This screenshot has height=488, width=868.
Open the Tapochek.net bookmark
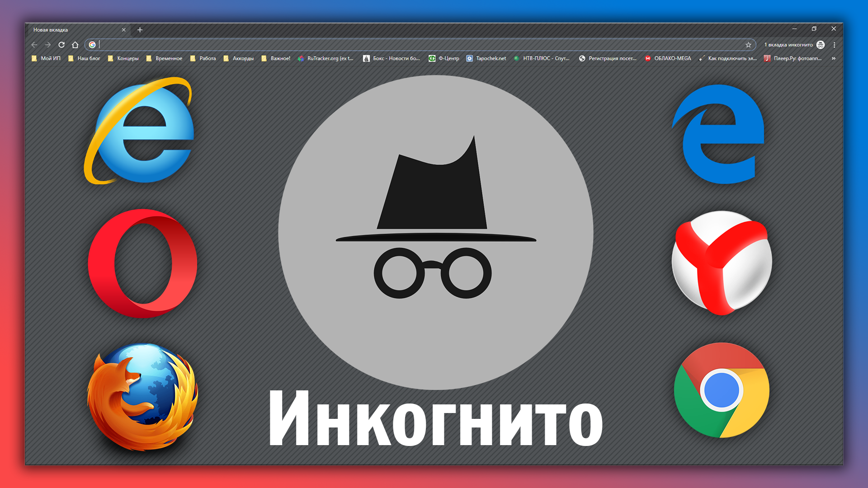pyautogui.click(x=486, y=58)
